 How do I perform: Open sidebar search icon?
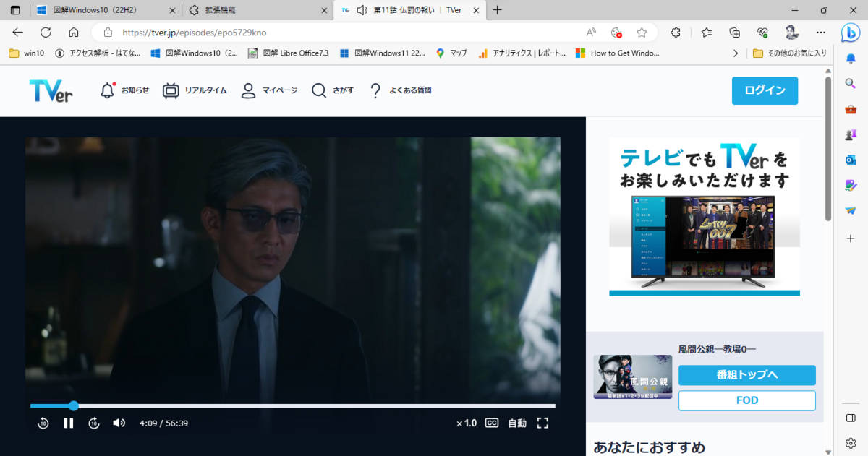(x=851, y=83)
